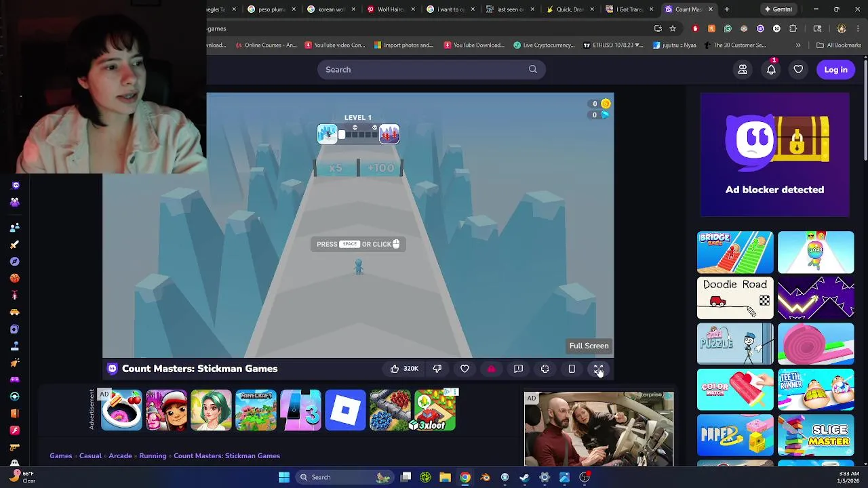868x488 pixels.
Task: Open File Explorer from the taskbar
Action: click(x=445, y=477)
